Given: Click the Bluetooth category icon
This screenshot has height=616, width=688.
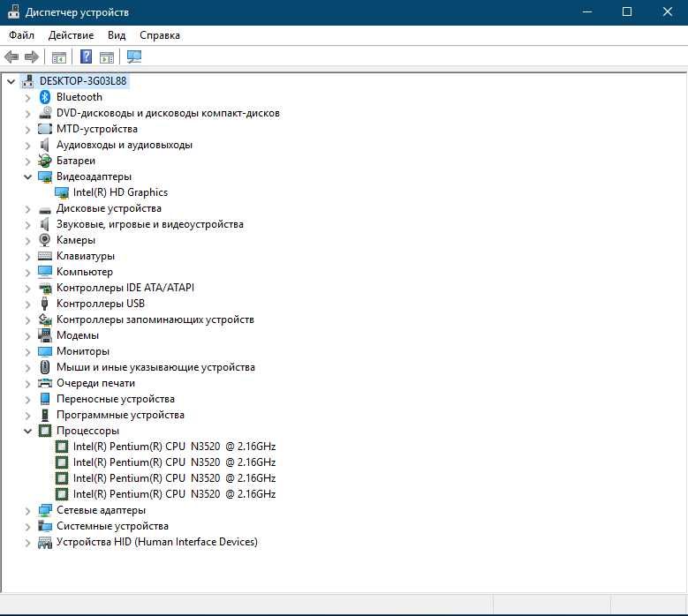Looking at the screenshot, I should pos(45,97).
